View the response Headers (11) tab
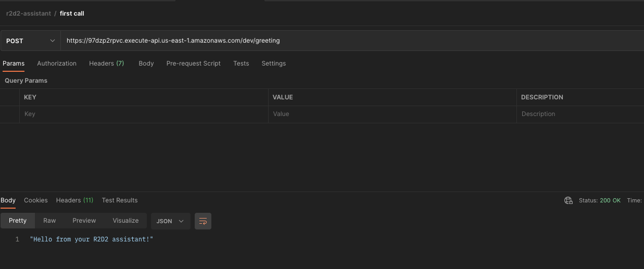The width and height of the screenshot is (644, 269). pos(74,200)
